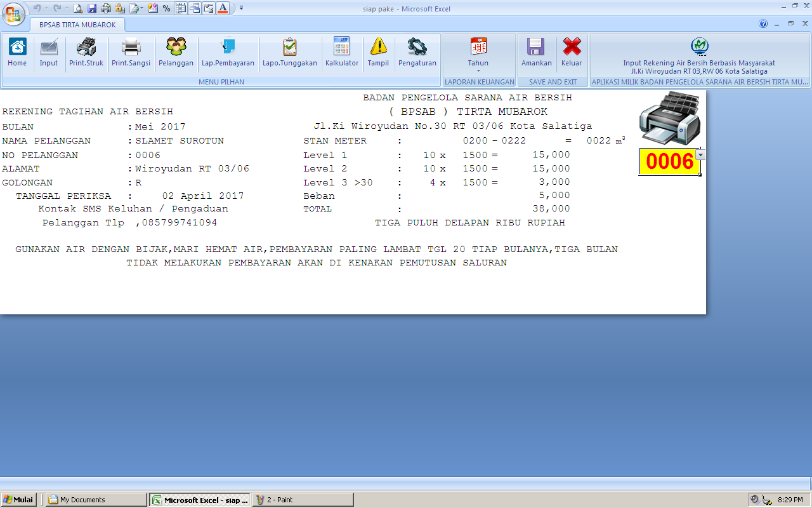
Task: Switch to My Documents taskbar window
Action: [x=96, y=500]
